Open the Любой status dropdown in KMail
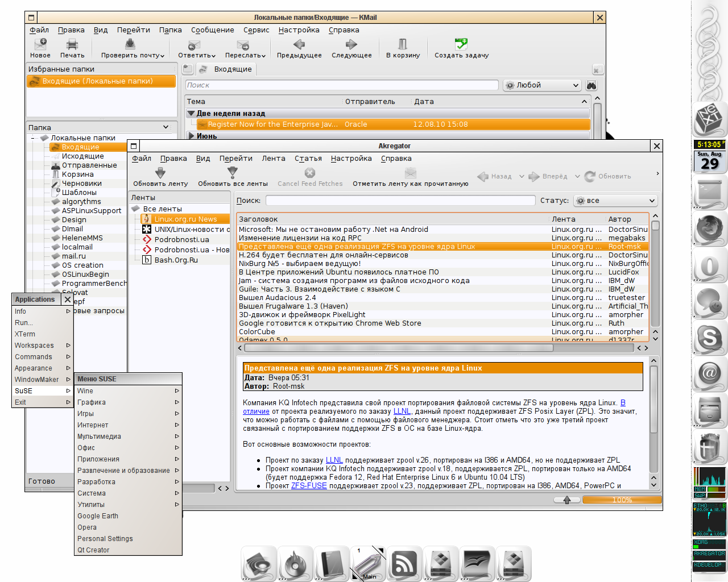Viewport: 728px width, 582px height. 541,85
